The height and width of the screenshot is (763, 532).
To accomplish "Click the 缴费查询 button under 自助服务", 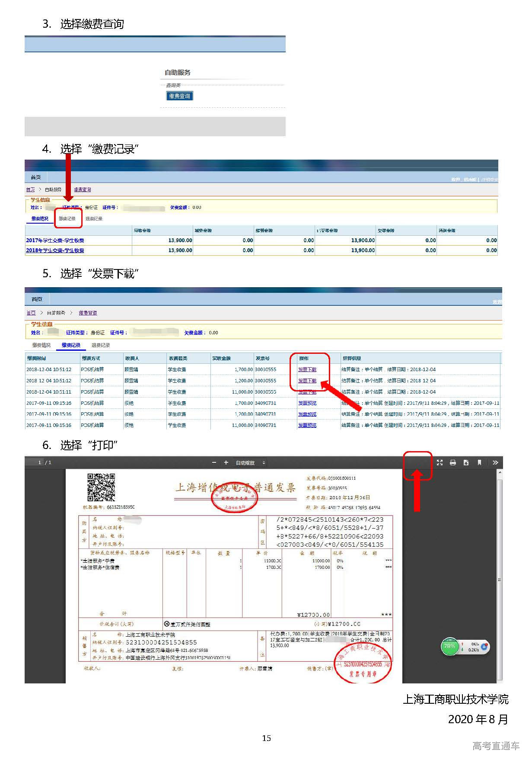I will [x=179, y=96].
